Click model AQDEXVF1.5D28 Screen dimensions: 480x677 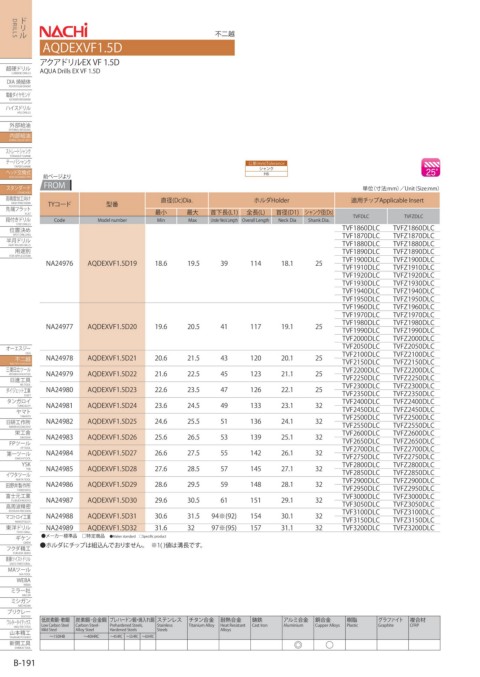click(112, 469)
